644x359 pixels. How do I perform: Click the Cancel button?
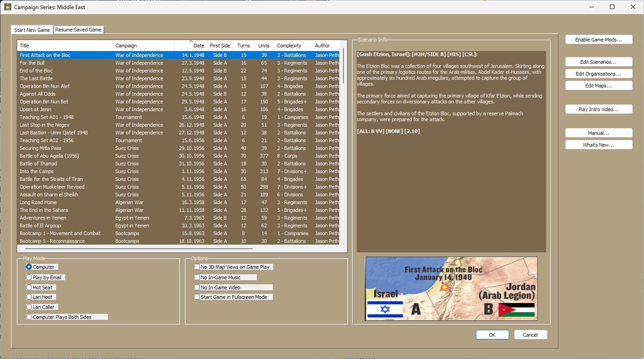tap(531, 335)
